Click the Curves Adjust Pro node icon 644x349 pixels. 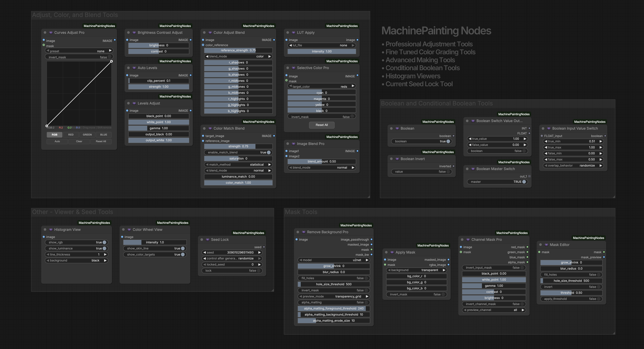(x=51, y=32)
